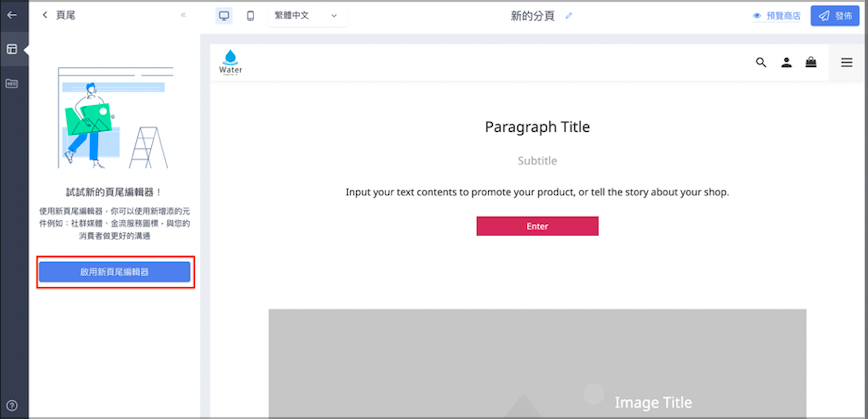Select the Paragraph Title text
Viewport: 868px width, 419px height.
point(538,127)
